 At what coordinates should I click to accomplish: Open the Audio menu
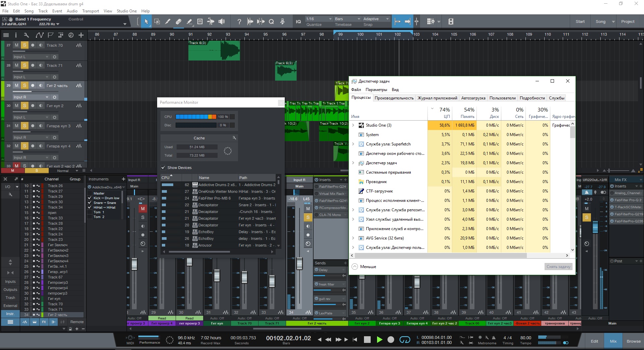coord(72,11)
